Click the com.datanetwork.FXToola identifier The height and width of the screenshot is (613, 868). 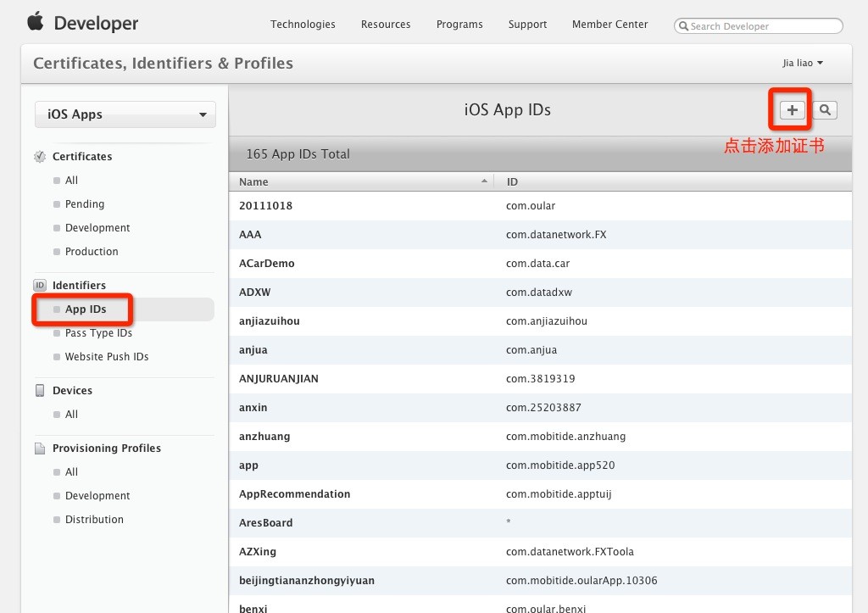(570, 552)
